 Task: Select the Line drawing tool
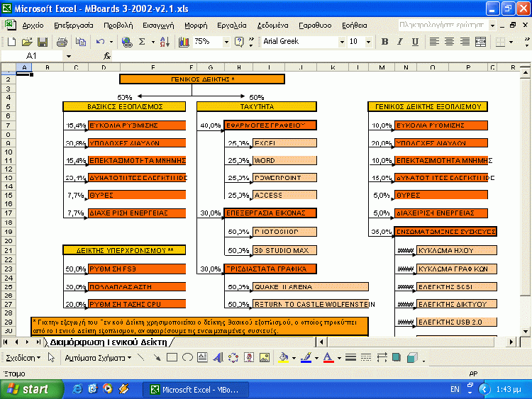coord(141,357)
